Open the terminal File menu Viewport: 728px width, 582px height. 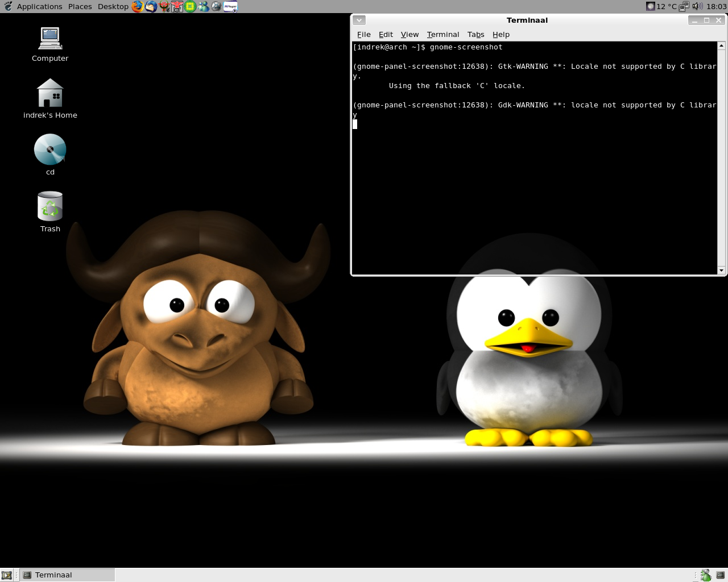(x=363, y=34)
